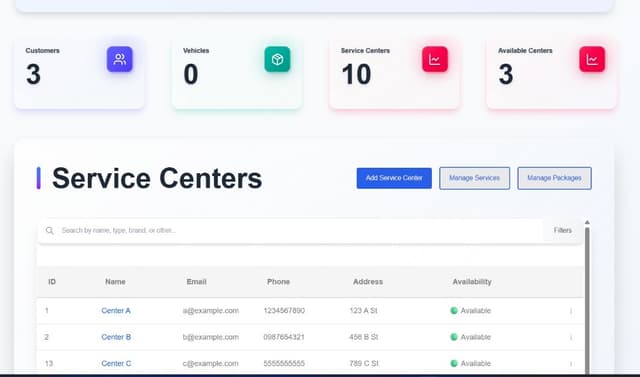Image resolution: width=640 pixels, height=377 pixels.
Task: Select the address 456 B St
Action: tap(364, 337)
